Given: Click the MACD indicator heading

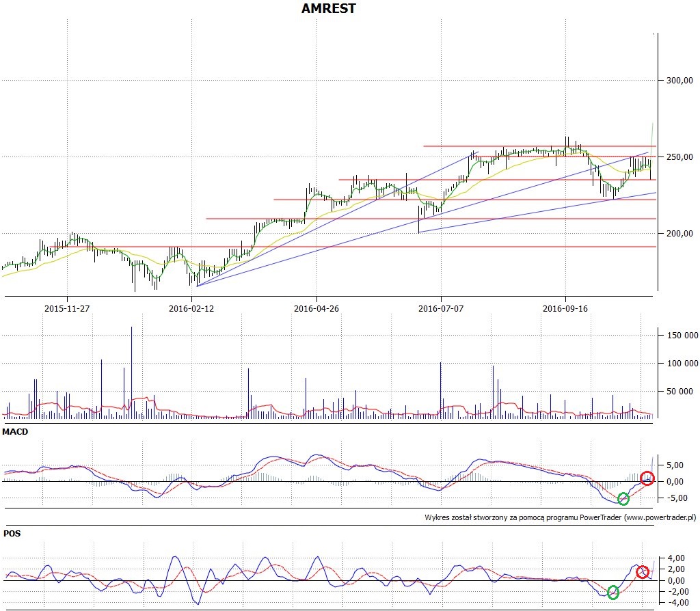Looking at the screenshot, I should point(15,432).
